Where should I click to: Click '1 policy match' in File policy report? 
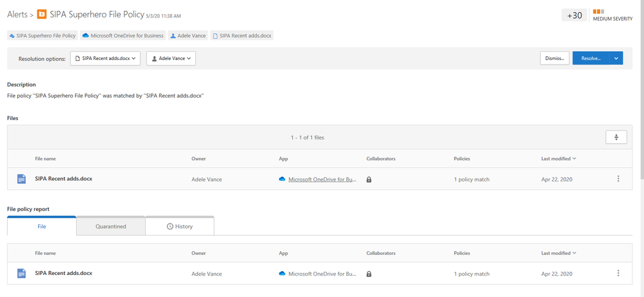471,274
